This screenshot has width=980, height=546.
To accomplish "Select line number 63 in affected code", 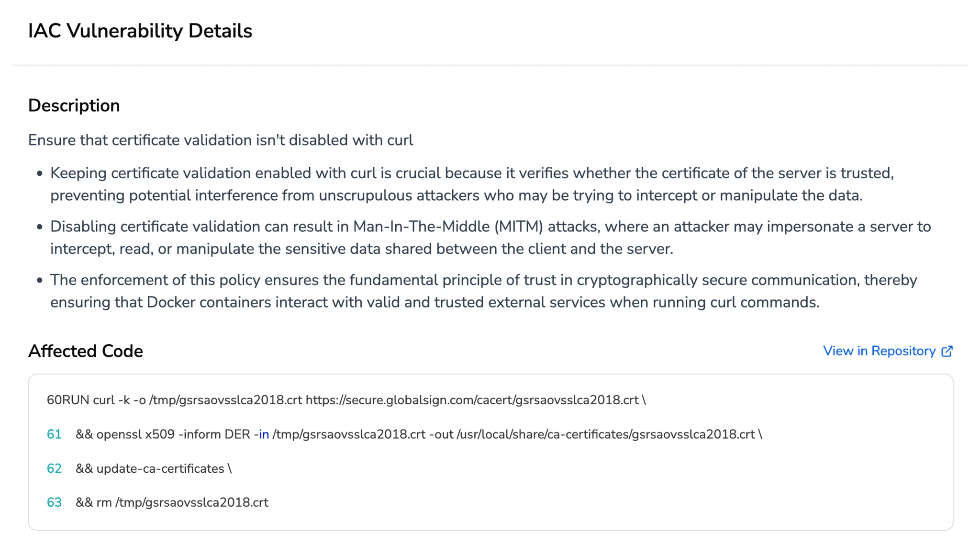I will (54, 502).
